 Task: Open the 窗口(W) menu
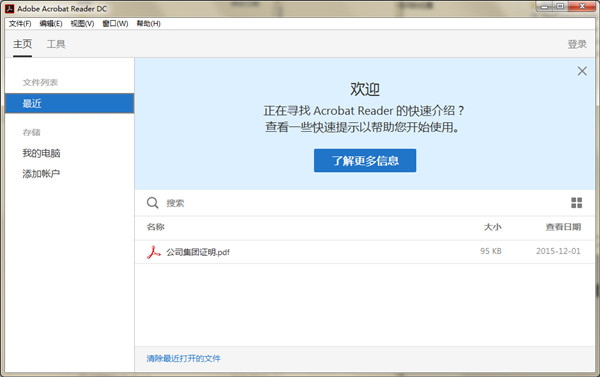click(115, 24)
